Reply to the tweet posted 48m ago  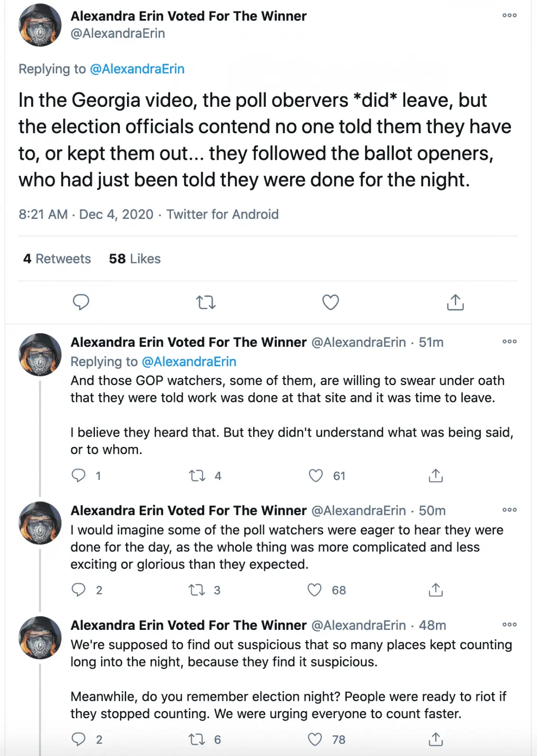point(78,739)
